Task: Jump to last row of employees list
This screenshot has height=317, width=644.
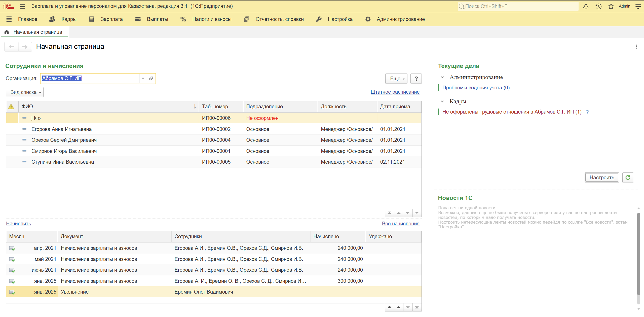Action: tap(417, 213)
